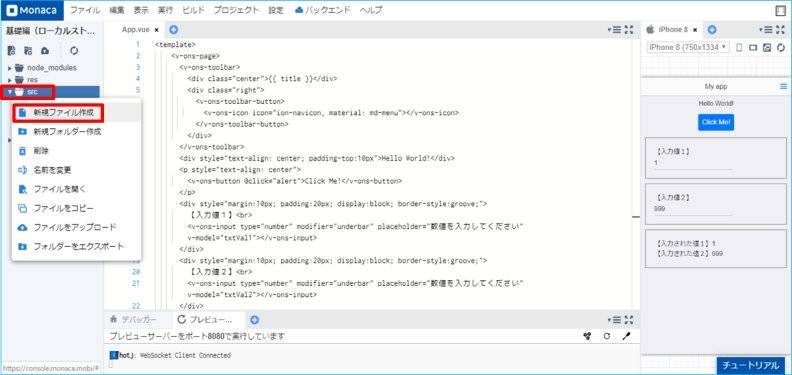Image resolution: width=792 pixels, height=375 pixels.
Task: Switch previewer to portrait orientation
Action: 740,48
